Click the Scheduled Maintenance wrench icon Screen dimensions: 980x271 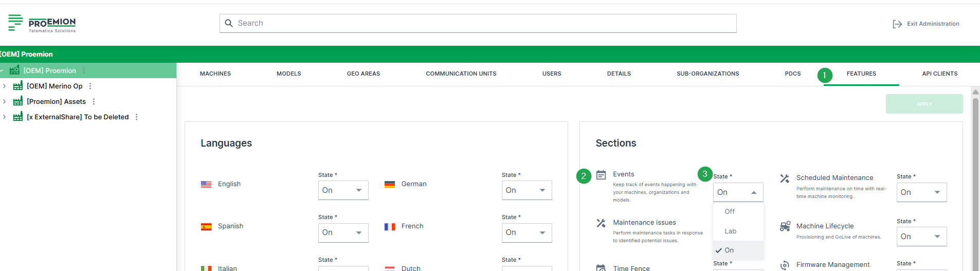[x=784, y=178]
